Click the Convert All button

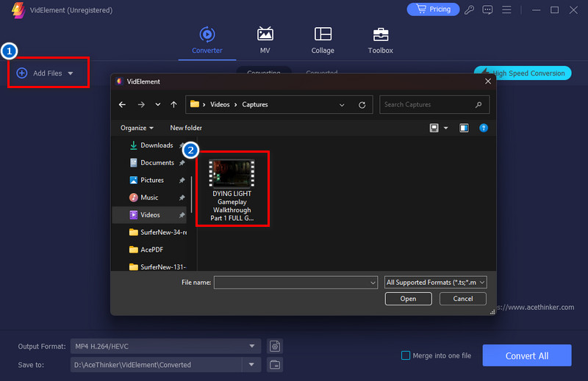point(527,355)
